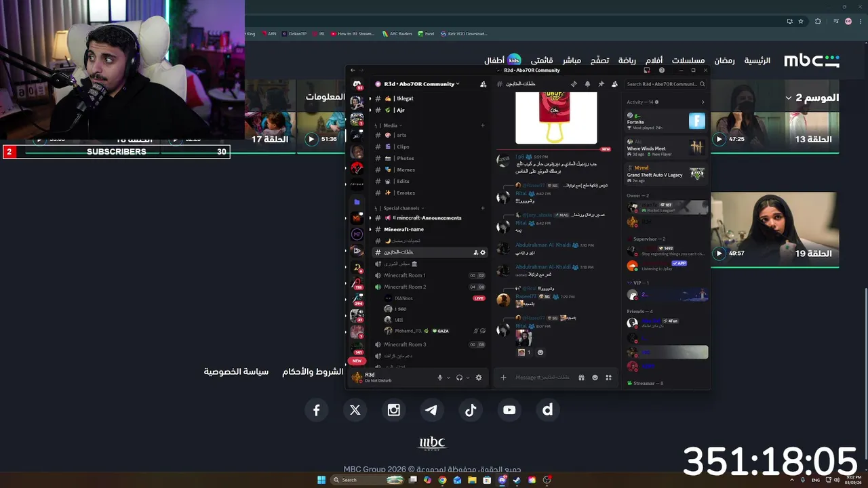Open أفلام in MBC navigation

(x=654, y=60)
